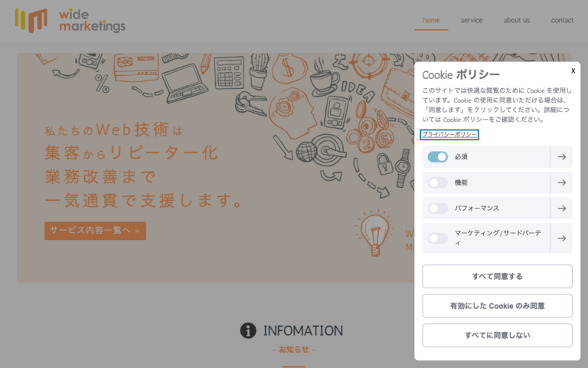Click the すべてに同意しない button
This screenshot has width=588, height=368.
[x=497, y=335]
